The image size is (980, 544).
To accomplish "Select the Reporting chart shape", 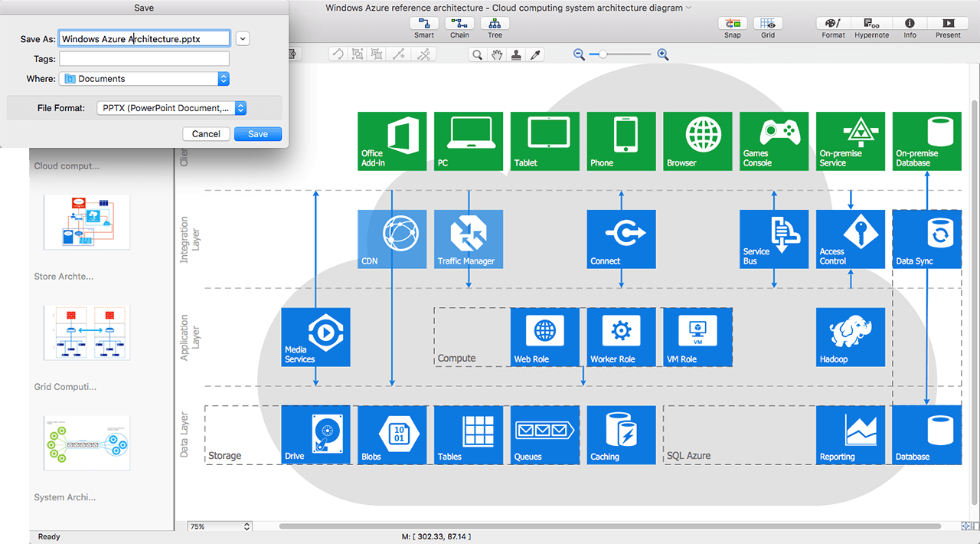I will click(x=851, y=435).
